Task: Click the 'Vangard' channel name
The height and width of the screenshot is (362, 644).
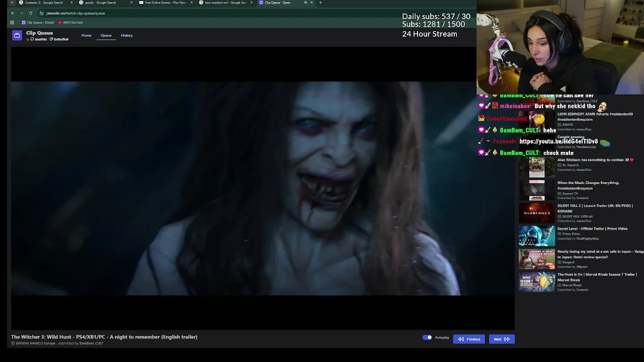Action: (568, 262)
